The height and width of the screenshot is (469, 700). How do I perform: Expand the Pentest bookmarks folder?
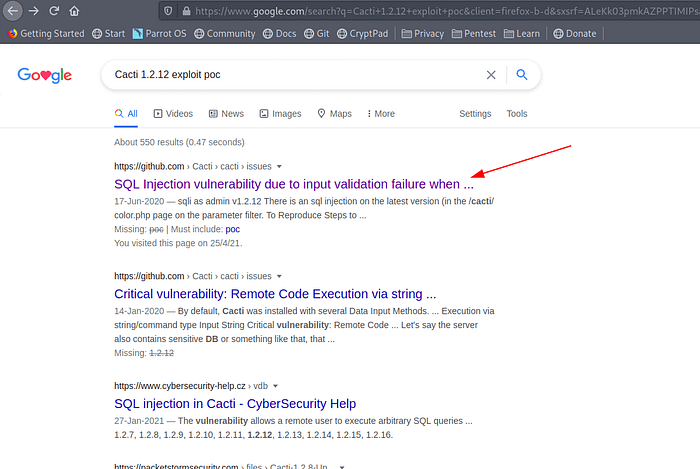(474, 33)
